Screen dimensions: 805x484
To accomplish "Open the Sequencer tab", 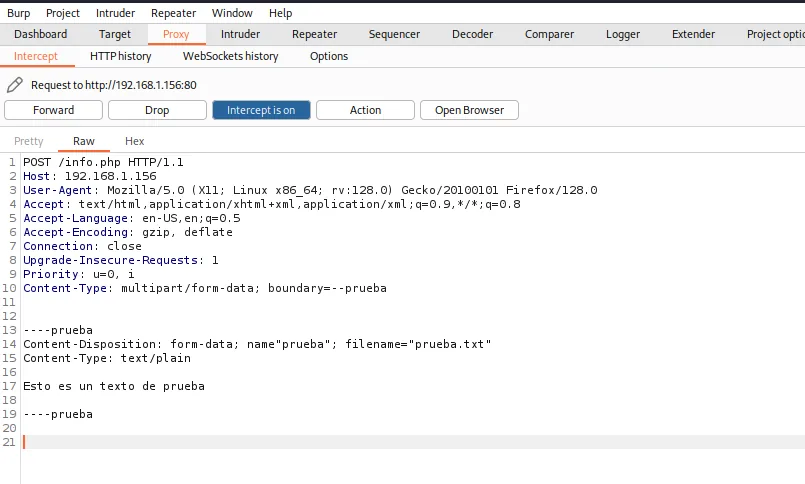I will click(x=394, y=34).
